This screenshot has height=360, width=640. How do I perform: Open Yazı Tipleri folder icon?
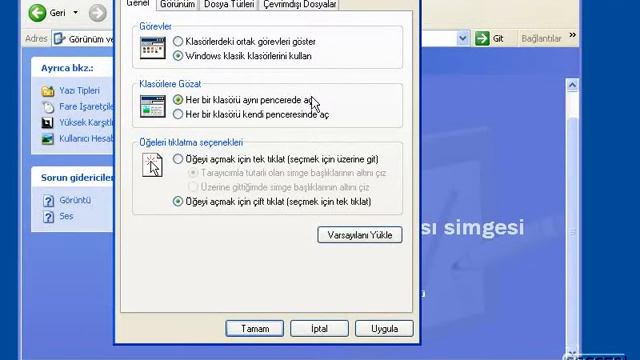48,91
